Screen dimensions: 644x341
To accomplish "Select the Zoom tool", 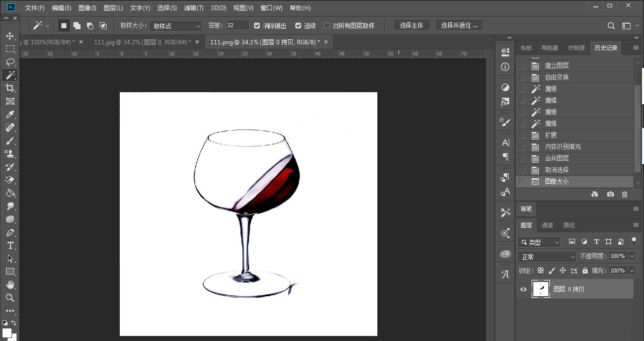I will point(10,298).
